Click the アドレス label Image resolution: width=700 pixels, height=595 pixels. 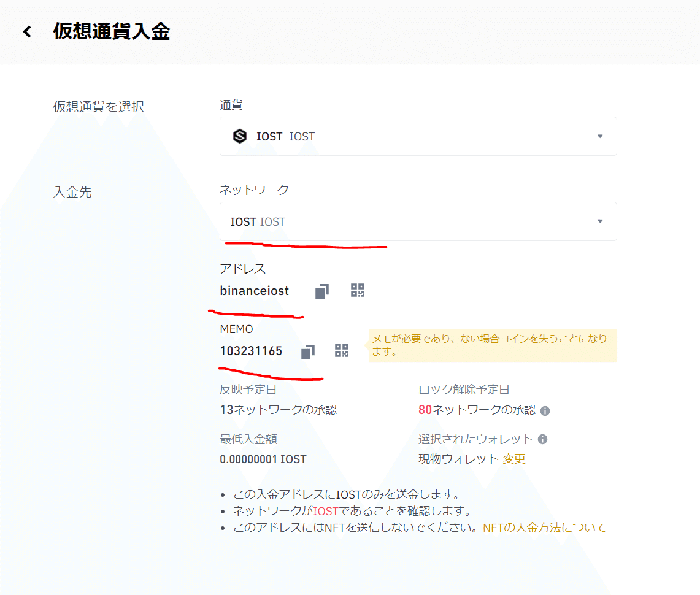coord(242,269)
